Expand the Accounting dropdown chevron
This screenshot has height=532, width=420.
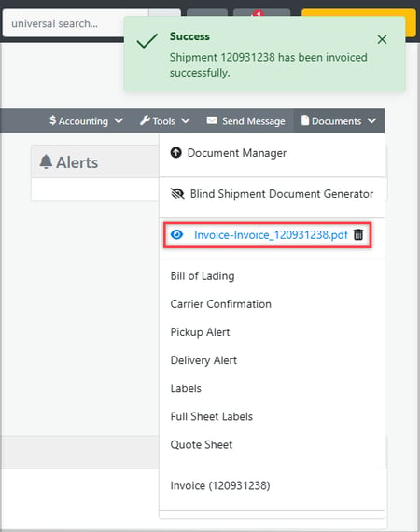coord(119,120)
